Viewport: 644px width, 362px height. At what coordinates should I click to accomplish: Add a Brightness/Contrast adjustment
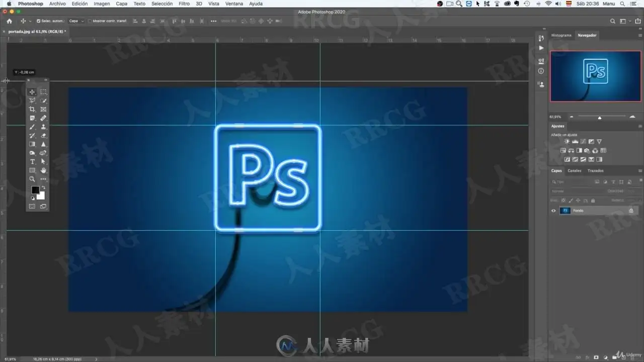pyautogui.click(x=567, y=142)
